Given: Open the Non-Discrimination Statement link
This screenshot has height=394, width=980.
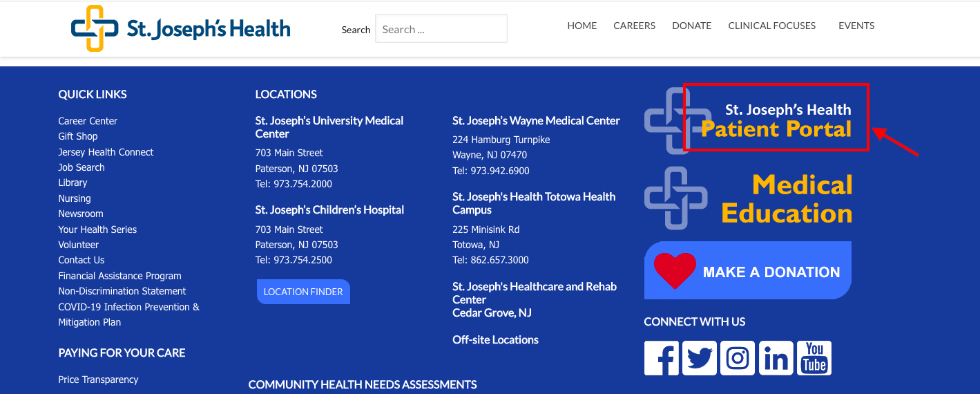Looking at the screenshot, I should 122,291.
